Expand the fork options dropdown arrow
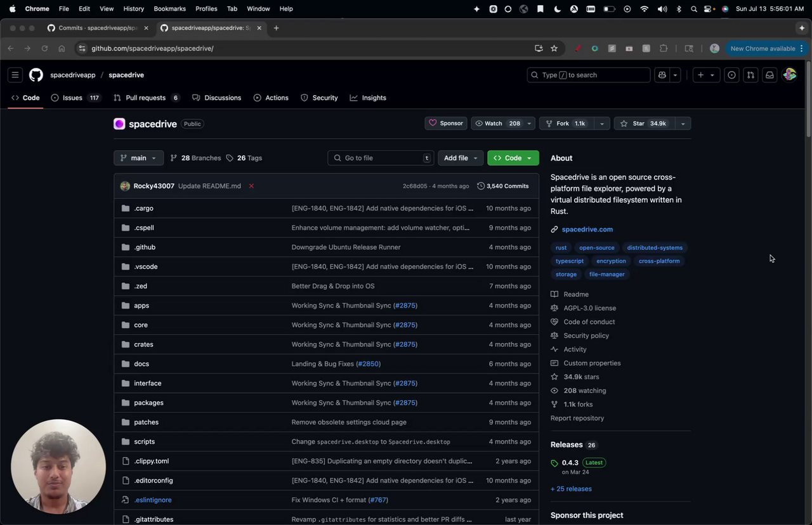 point(602,124)
